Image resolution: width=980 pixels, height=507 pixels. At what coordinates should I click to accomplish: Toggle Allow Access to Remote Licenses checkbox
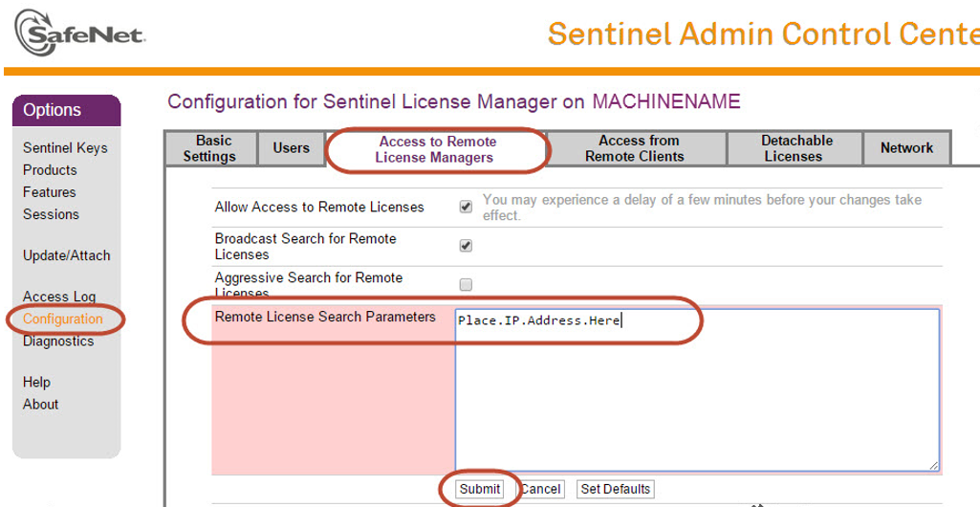(466, 207)
